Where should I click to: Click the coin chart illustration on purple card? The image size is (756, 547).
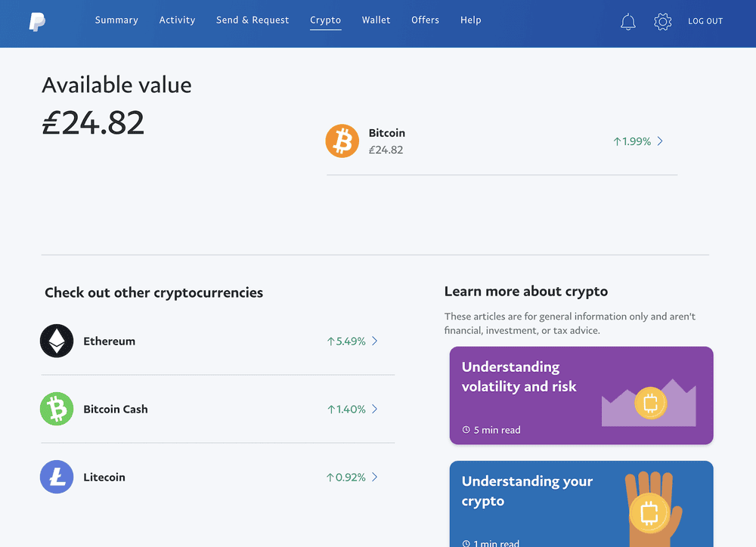649,403
